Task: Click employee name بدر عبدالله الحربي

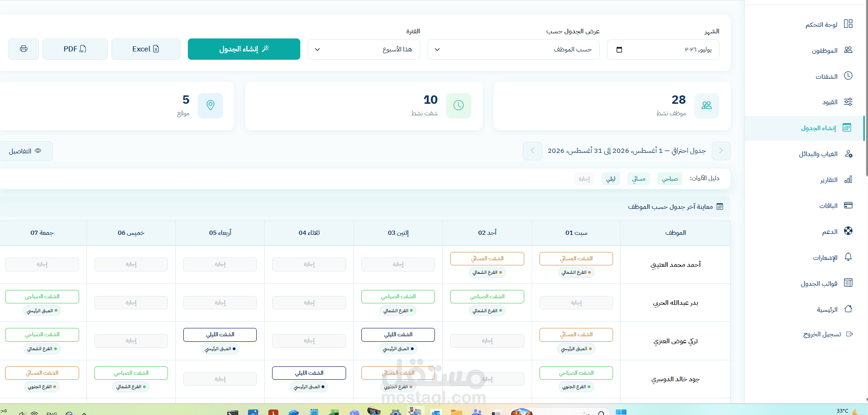Action: (x=676, y=302)
